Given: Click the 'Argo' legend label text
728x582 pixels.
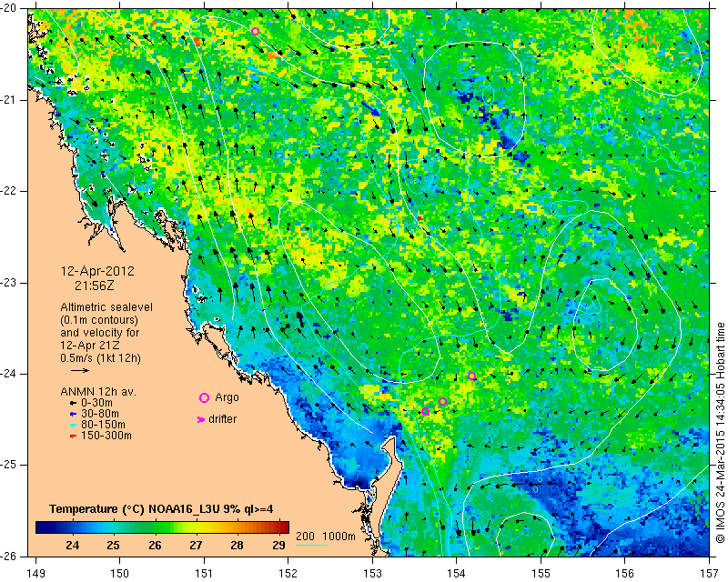Looking at the screenshot, I should click(227, 397).
